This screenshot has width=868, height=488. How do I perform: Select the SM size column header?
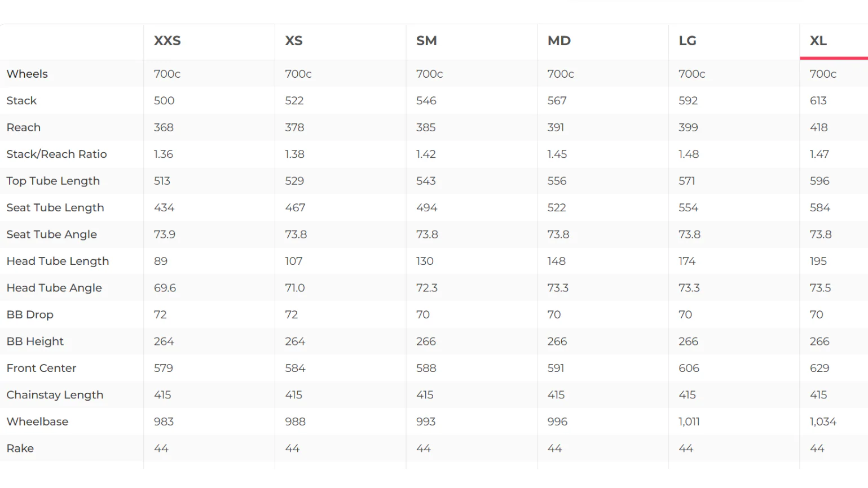point(426,41)
